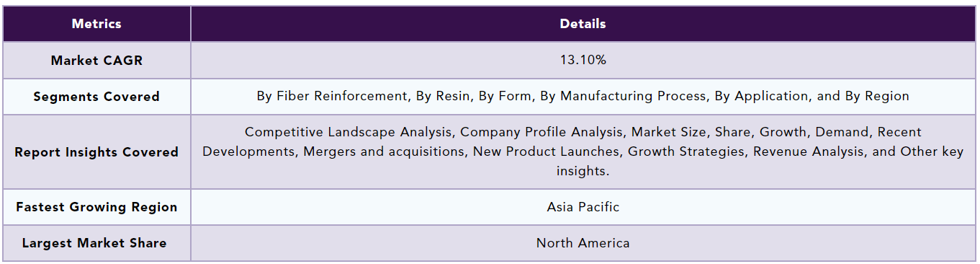
Task: Select the Report Insights Covered label
Action: pyautogui.click(x=96, y=152)
